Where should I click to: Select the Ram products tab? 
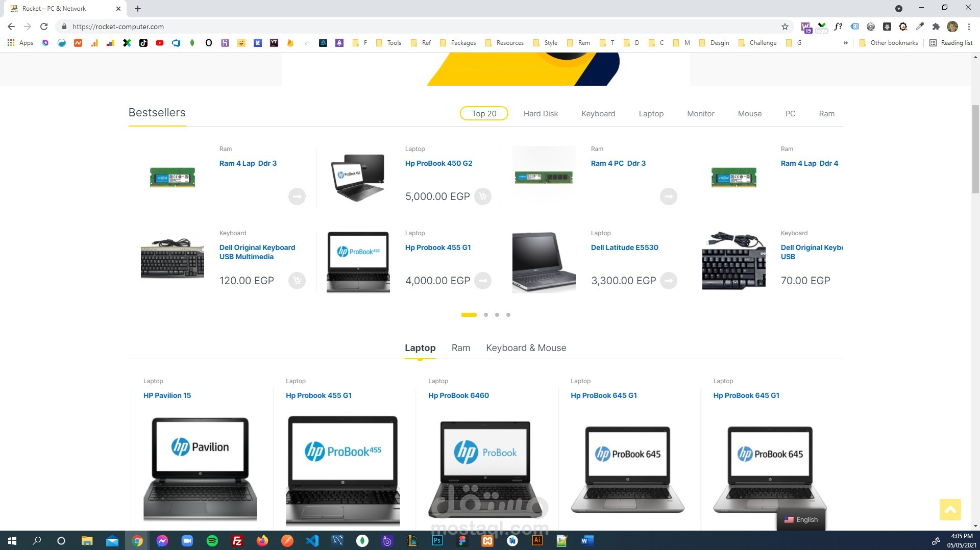(461, 348)
